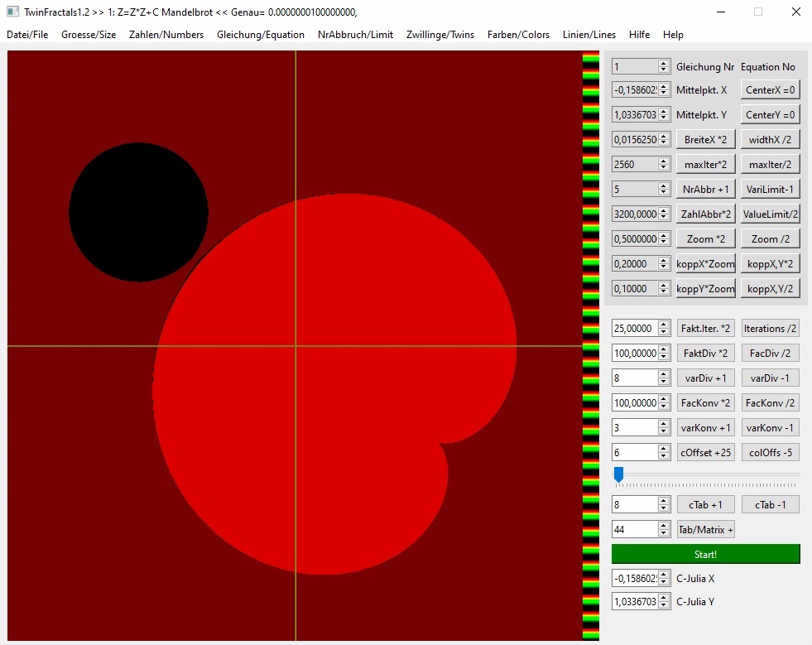The height and width of the screenshot is (645, 812).
Task: Open the Datei/File menu
Action: click(x=27, y=35)
